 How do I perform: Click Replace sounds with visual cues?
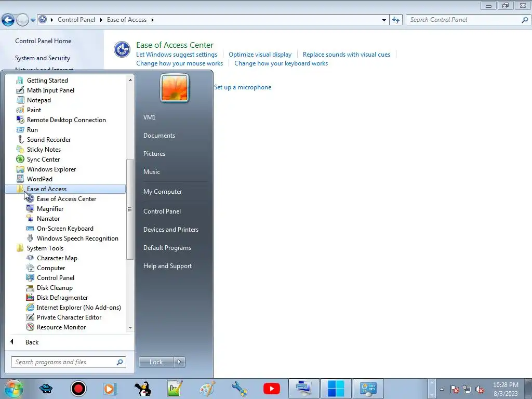(x=347, y=54)
